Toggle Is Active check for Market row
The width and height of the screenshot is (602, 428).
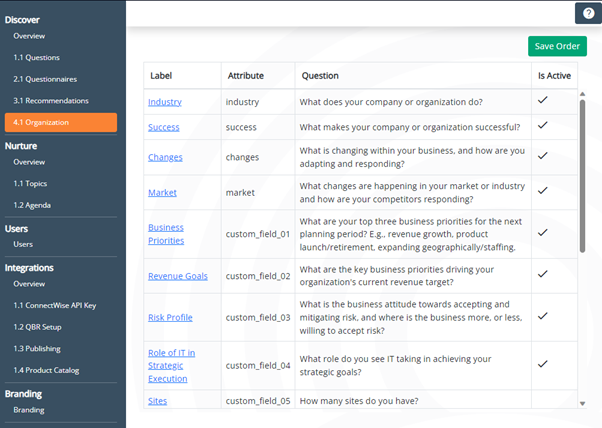542,191
